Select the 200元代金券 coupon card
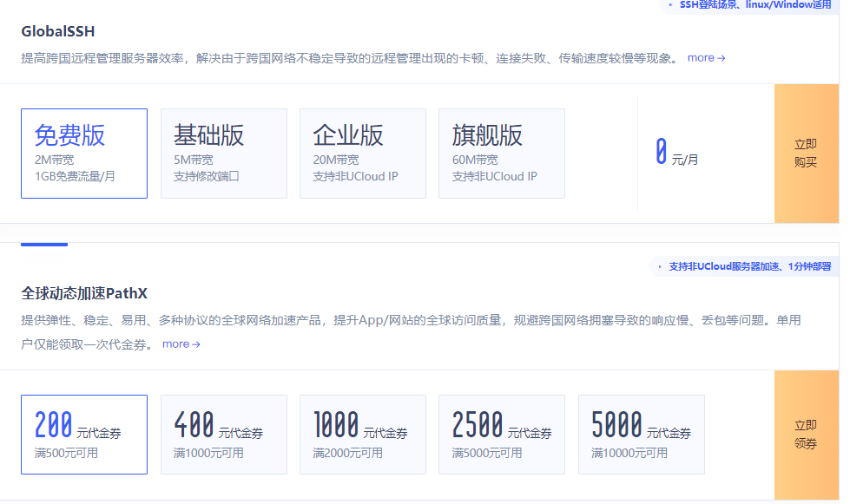850x504 pixels. coord(84,435)
